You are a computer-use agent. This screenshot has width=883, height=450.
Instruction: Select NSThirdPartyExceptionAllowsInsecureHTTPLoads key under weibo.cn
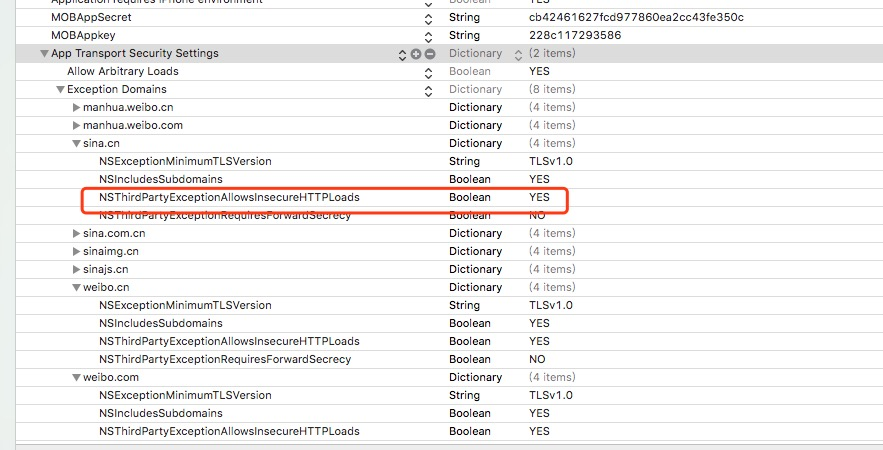229,342
